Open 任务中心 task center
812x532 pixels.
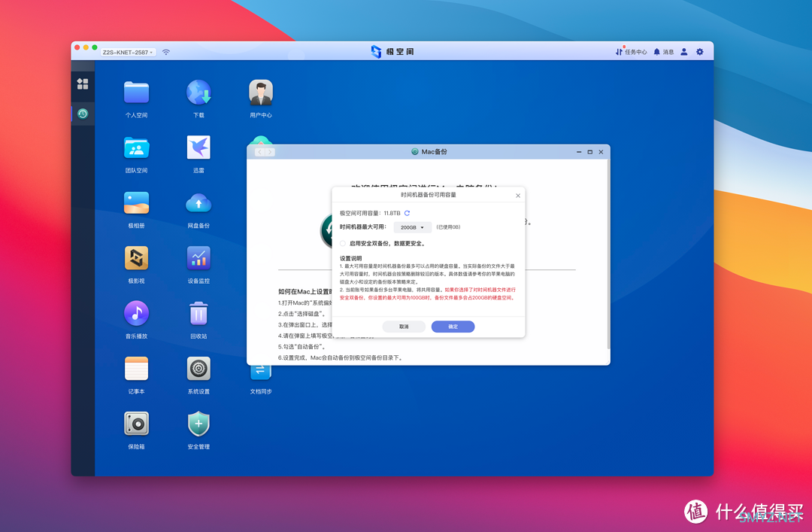632,52
